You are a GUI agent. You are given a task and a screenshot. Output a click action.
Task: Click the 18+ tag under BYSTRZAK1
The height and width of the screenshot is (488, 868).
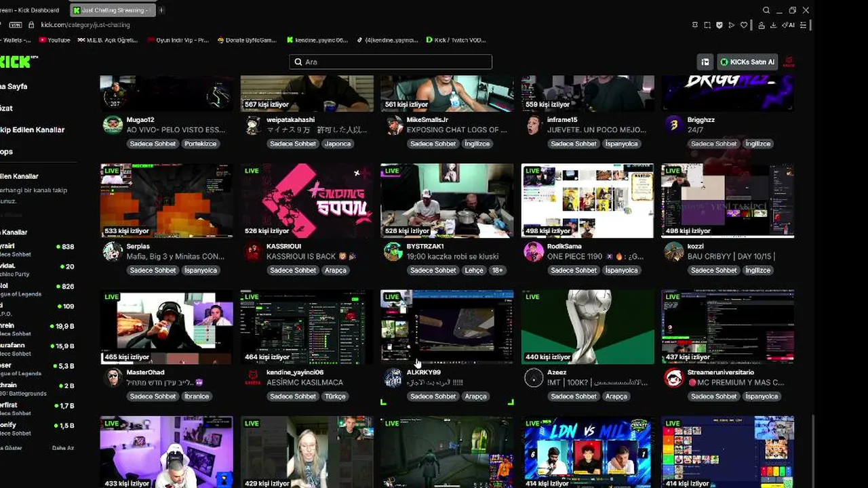[x=498, y=270]
